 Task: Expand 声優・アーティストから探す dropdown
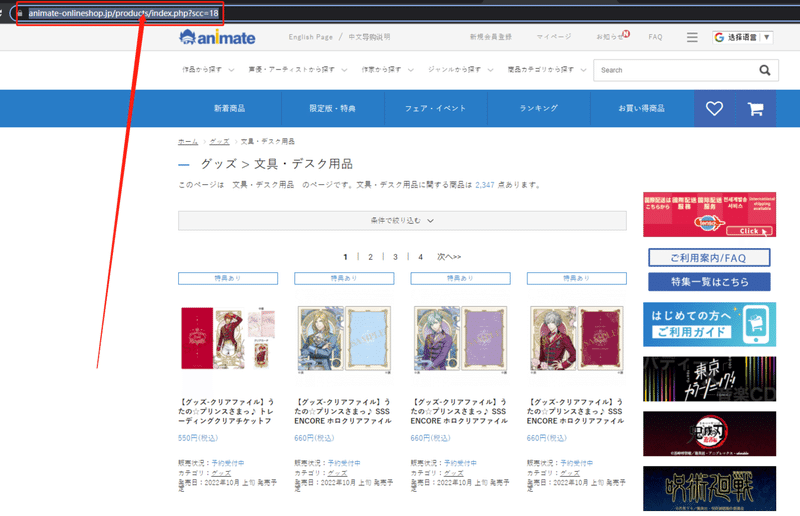pyautogui.click(x=297, y=69)
